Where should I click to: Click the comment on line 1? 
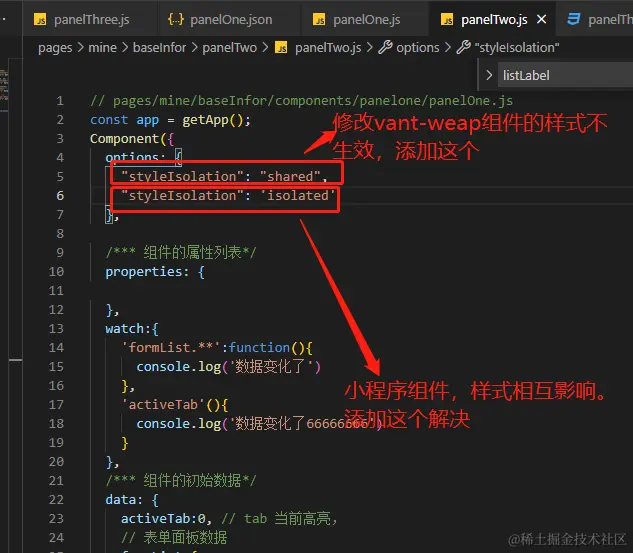coord(301,101)
